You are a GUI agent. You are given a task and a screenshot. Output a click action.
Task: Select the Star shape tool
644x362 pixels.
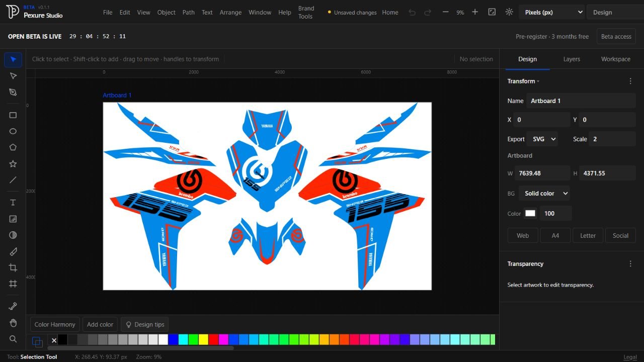pyautogui.click(x=13, y=164)
